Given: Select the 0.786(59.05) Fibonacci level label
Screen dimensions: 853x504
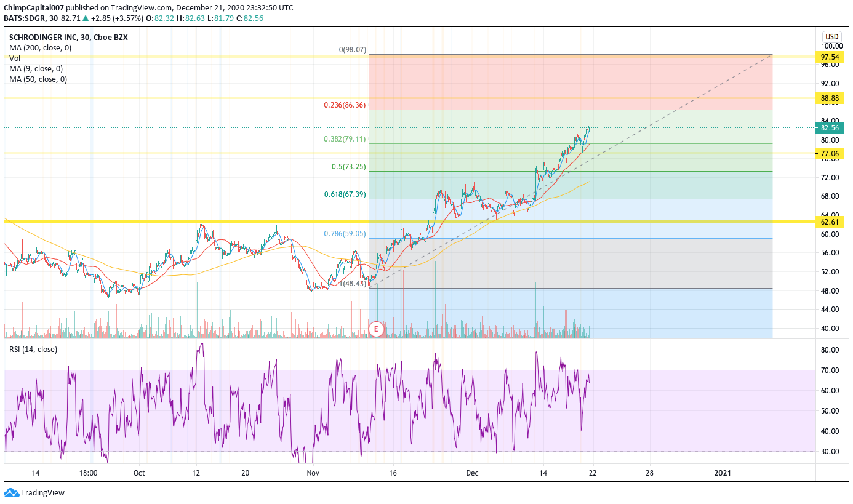Looking at the screenshot, I should click(345, 234).
